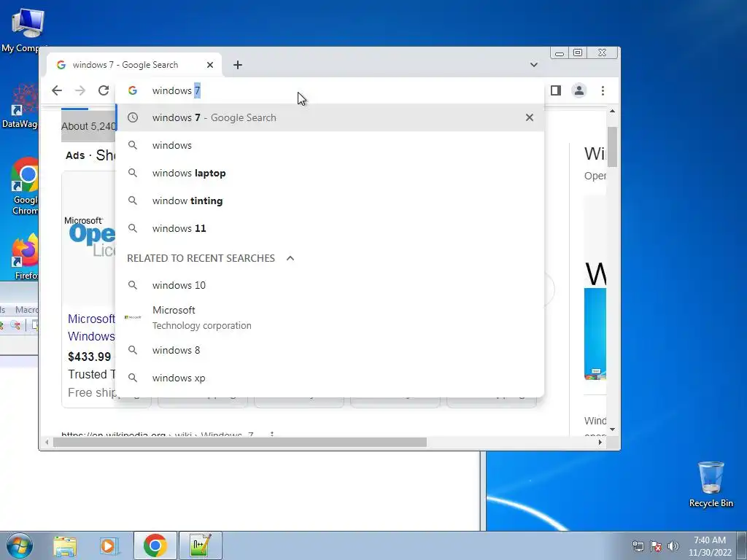Screen dimensions: 747x560
Task: Open the Chrome profile avatar button
Action: 578,90
